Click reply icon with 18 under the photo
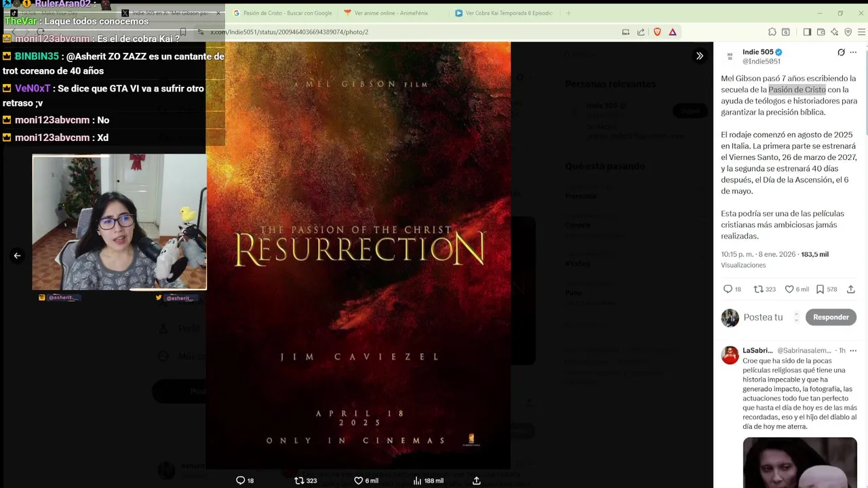Image resolution: width=868 pixels, height=488 pixels. 240,480
